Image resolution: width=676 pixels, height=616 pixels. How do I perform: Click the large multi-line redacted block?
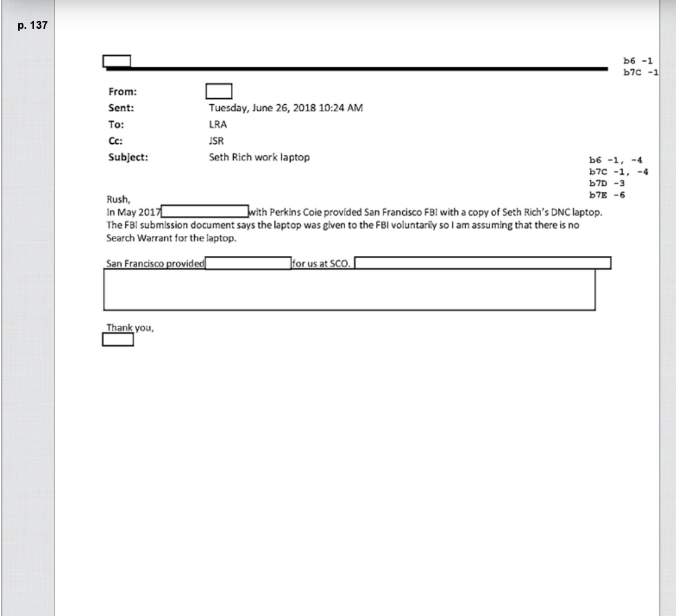click(349, 290)
